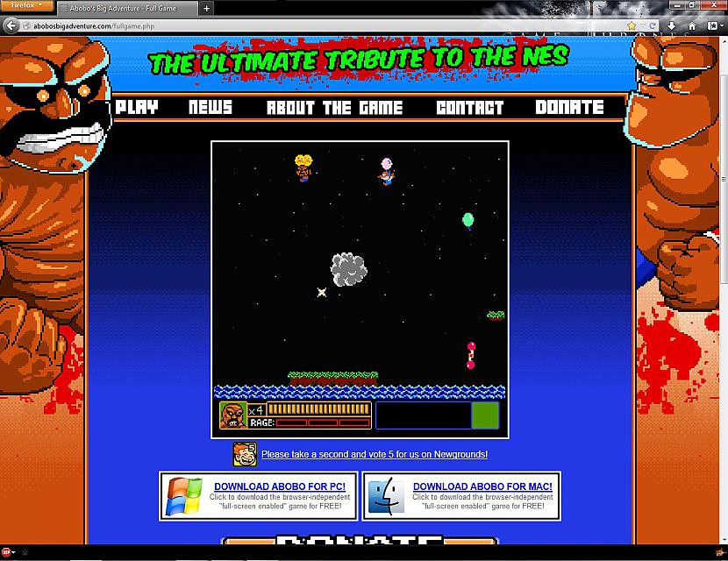
Task: Open the Bookmarks menu toolbar icon
Action: pyautogui.click(x=713, y=26)
